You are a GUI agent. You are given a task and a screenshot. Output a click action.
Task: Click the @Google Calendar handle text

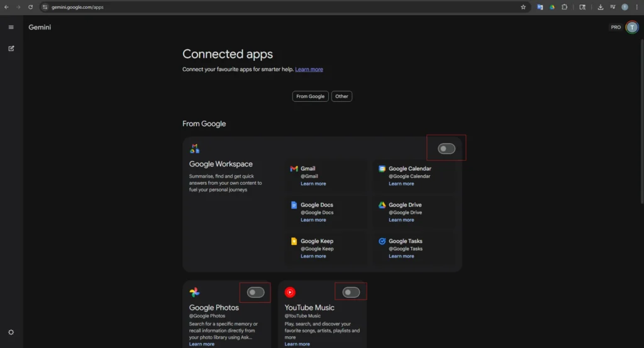coord(409,177)
